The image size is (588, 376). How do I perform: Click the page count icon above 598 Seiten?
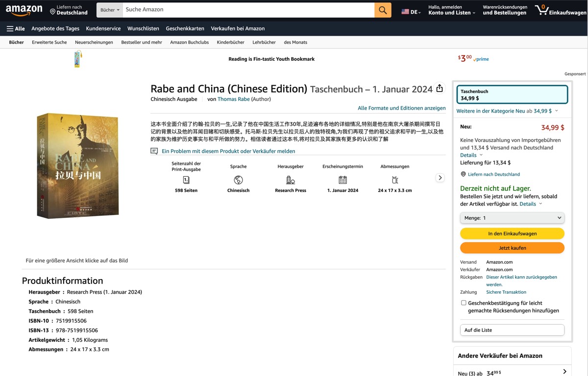(186, 180)
